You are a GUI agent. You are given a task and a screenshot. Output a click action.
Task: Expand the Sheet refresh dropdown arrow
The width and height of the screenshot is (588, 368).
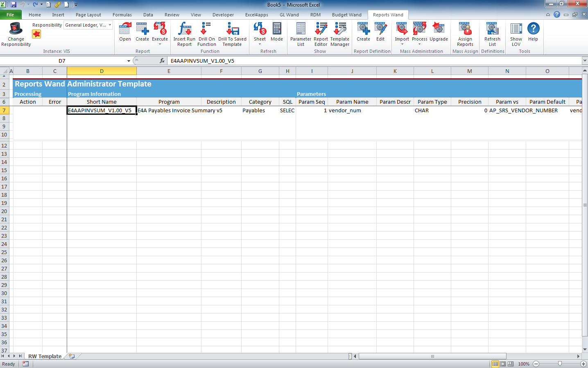(260, 44)
